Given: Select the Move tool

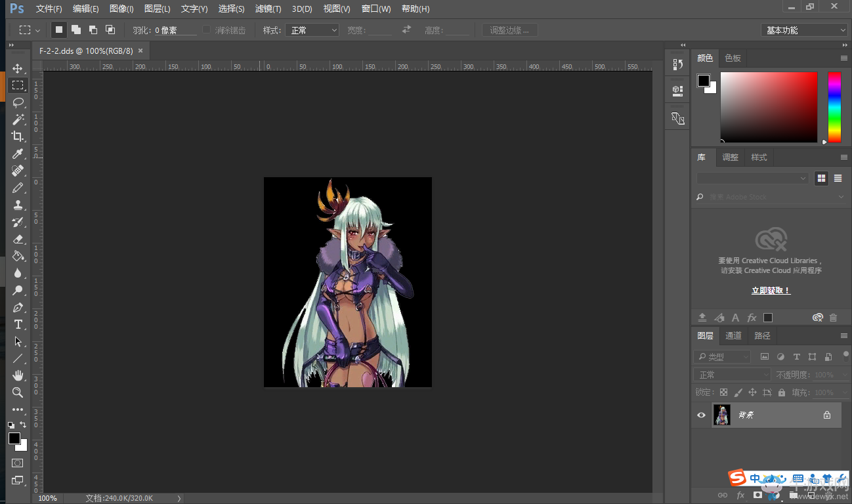Looking at the screenshot, I should [18, 68].
